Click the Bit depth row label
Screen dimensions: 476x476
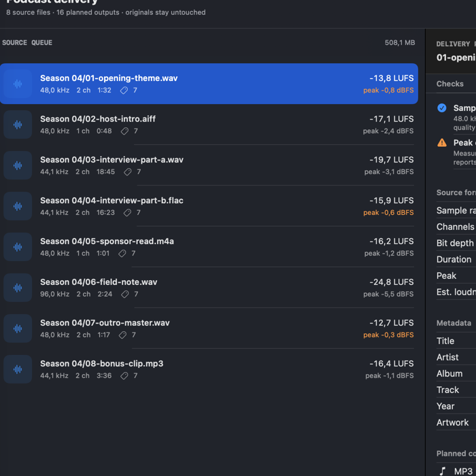(455, 243)
